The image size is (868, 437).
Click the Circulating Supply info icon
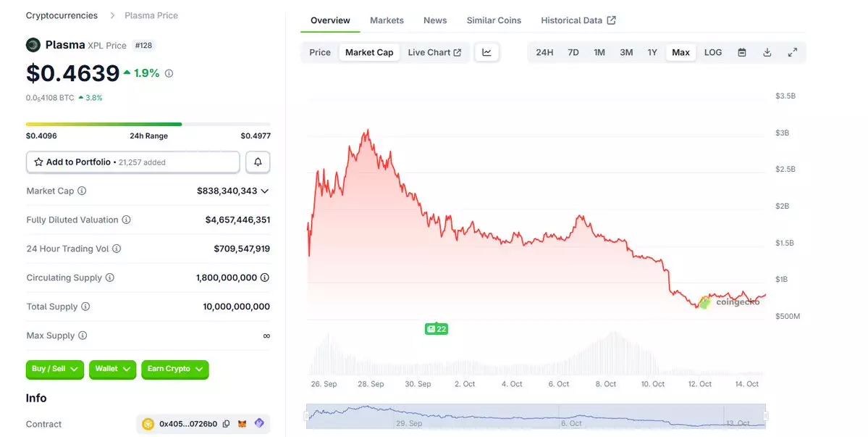(109, 278)
